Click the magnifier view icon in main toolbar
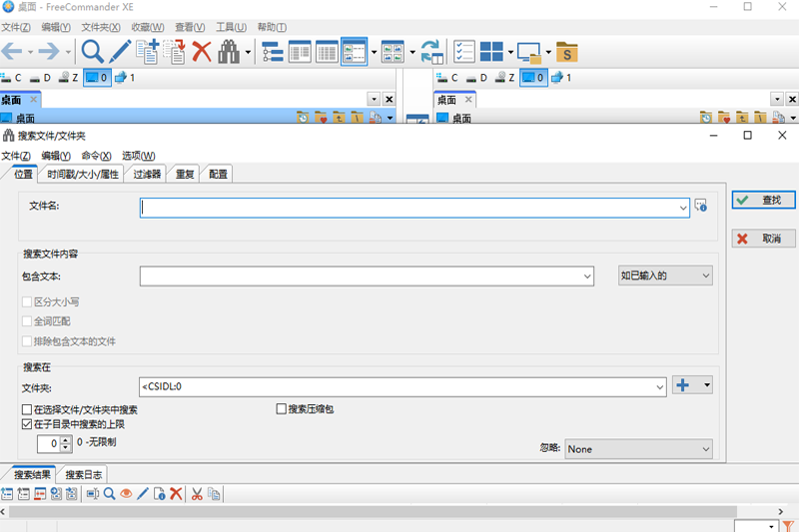This screenshot has width=799, height=532. click(x=93, y=52)
